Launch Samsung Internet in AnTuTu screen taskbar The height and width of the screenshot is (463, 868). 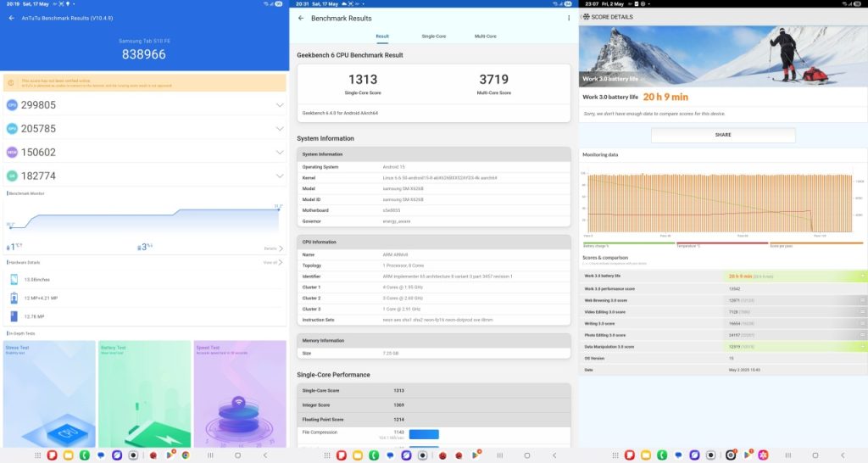(x=117, y=455)
